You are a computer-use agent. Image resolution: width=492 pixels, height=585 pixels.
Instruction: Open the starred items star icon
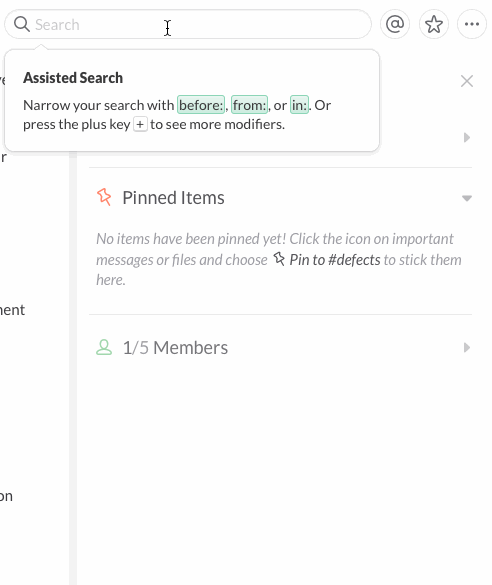(434, 24)
